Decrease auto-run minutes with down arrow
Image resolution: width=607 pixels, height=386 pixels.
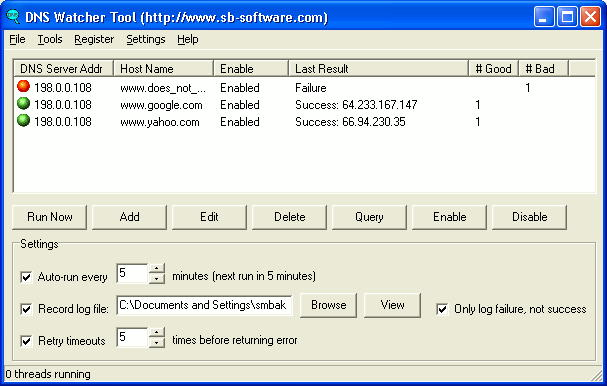coord(156,278)
